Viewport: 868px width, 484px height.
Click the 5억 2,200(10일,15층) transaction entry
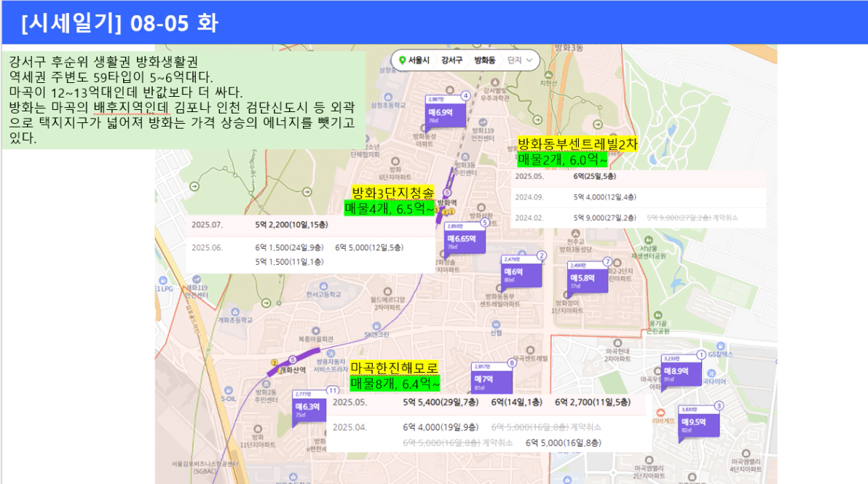(292, 225)
